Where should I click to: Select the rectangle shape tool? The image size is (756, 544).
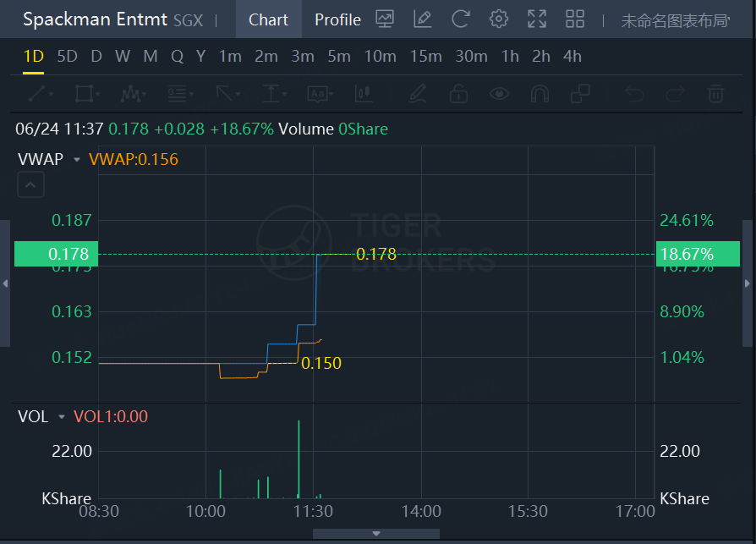click(x=84, y=94)
